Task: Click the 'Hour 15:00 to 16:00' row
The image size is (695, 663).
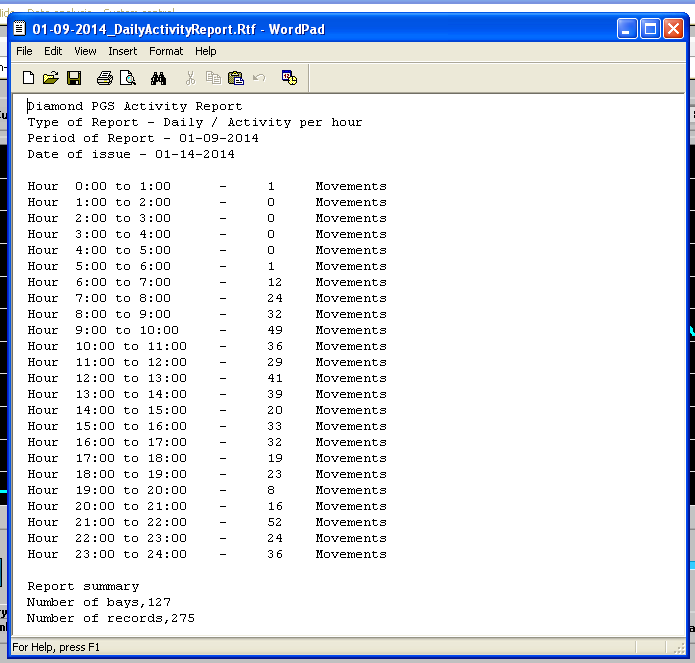Action: click(207, 426)
